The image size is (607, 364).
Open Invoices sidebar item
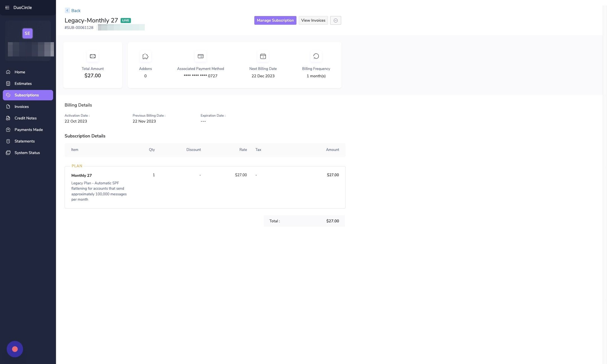pyautogui.click(x=22, y=107)
